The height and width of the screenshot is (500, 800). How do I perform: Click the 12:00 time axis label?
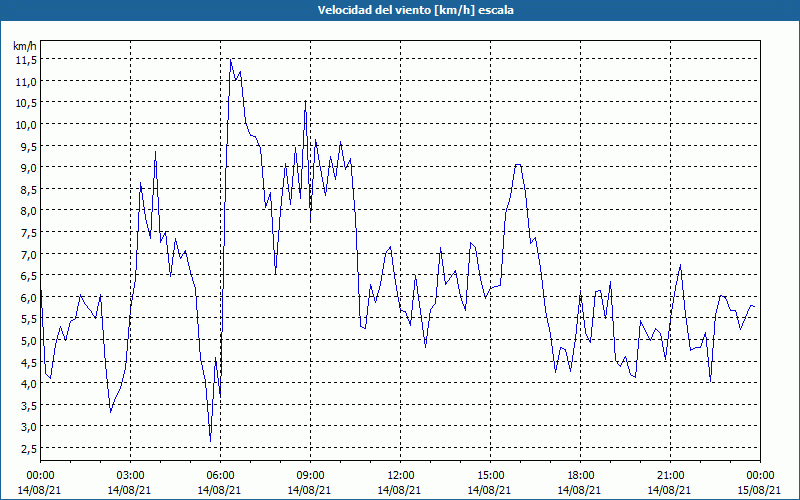pyautogui.click(x=400, y=476)
